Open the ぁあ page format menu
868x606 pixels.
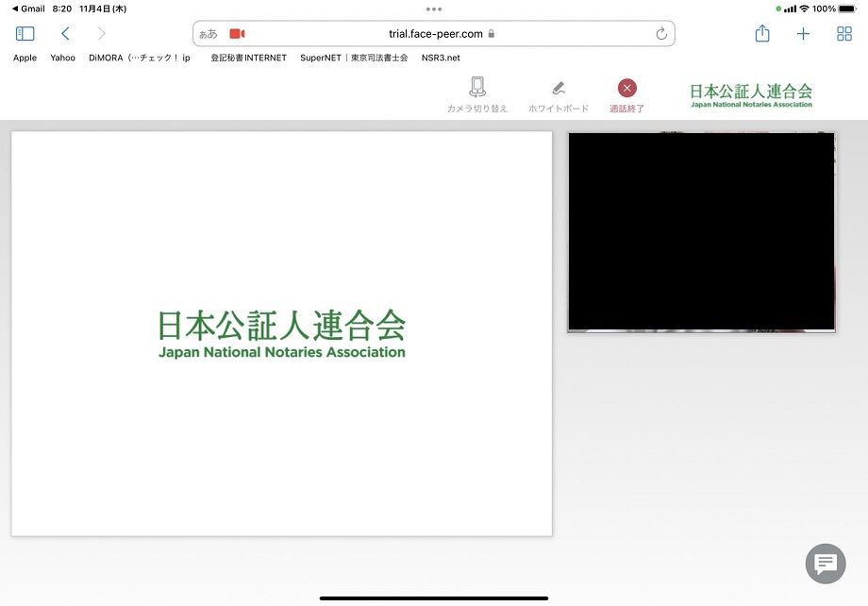(x=209, y=34)
